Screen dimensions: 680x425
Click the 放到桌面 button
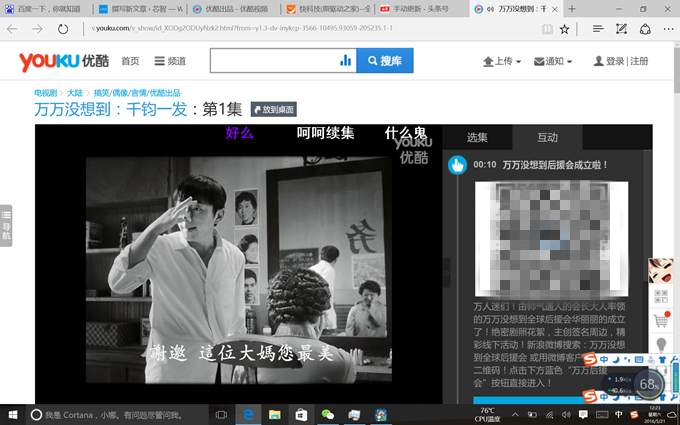click(x=274, y=109)
